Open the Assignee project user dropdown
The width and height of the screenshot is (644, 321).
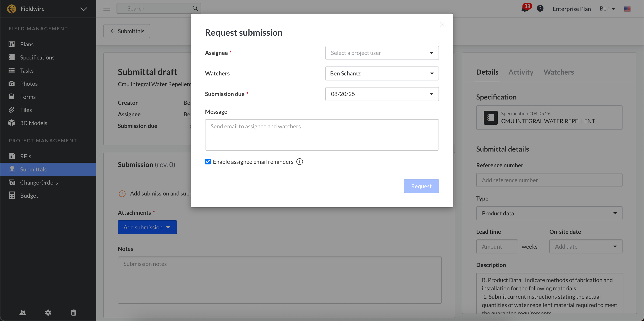coord(382,53)
